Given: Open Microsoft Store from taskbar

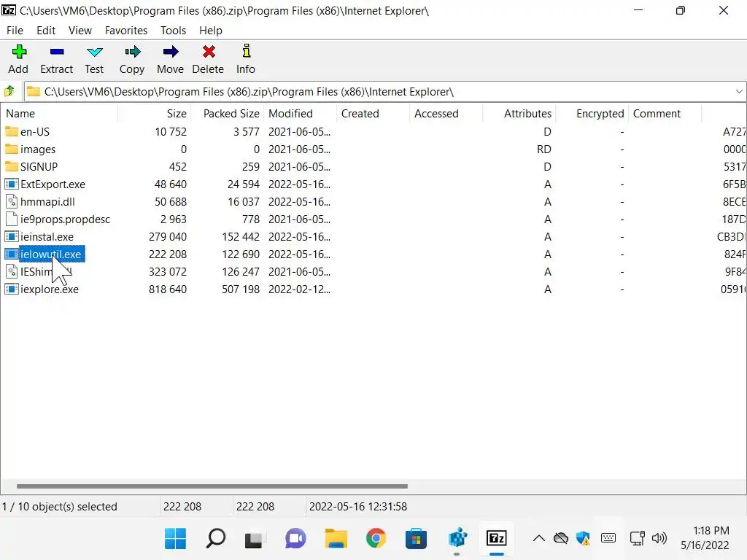Looking at the screenshot, I should click(416, 539).
